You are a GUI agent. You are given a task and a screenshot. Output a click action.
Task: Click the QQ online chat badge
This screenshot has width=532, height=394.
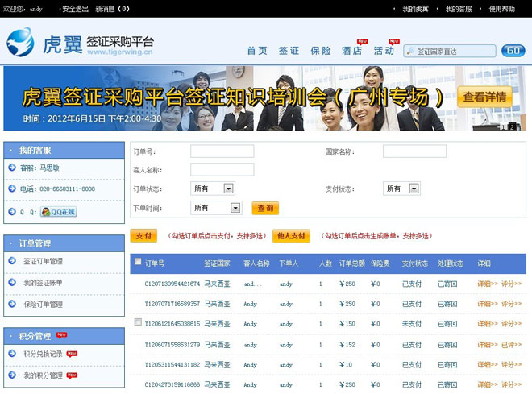pyautogui.click(x=58, y=212)
